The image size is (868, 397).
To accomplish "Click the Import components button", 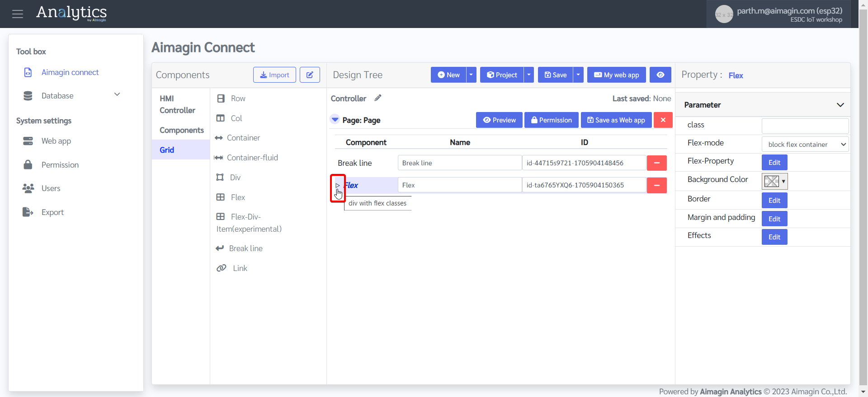I will (274, 75).
